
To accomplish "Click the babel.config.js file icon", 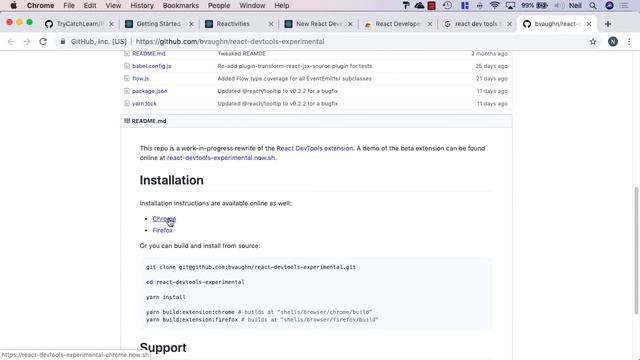I will 127,66.
